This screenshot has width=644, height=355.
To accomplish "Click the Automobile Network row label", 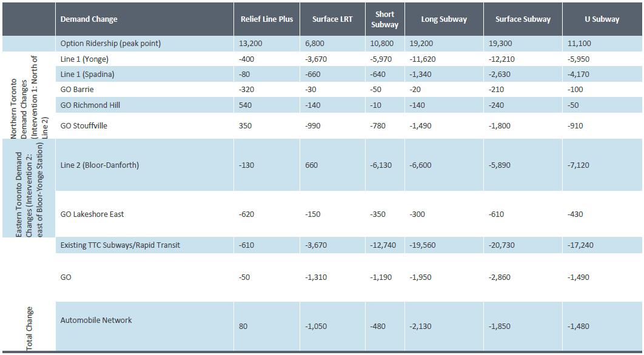I will click(96, 320).
